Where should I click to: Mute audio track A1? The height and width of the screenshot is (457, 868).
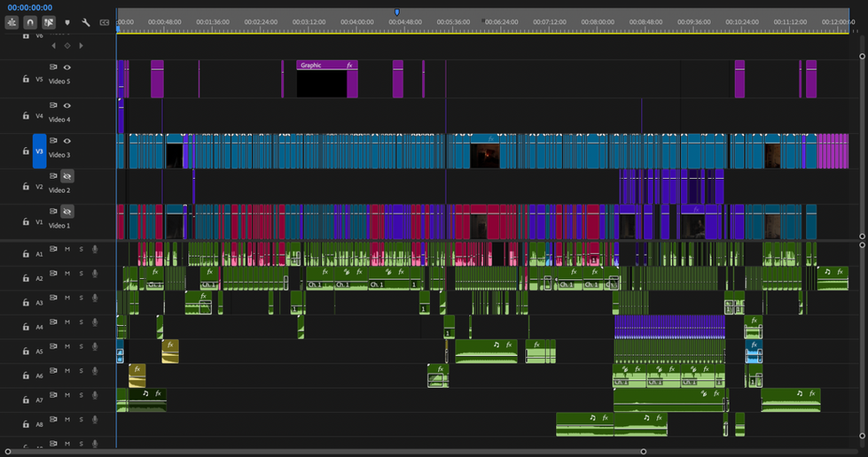coord(67,250)
